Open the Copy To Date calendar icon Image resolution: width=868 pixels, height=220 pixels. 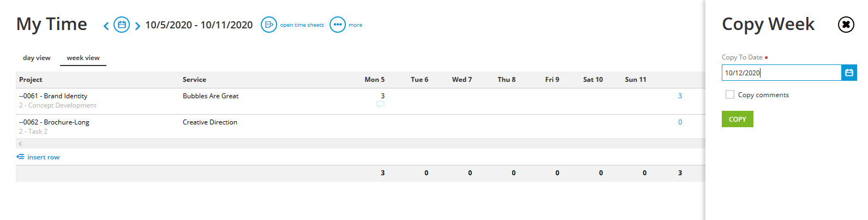[x=849, y=73]
